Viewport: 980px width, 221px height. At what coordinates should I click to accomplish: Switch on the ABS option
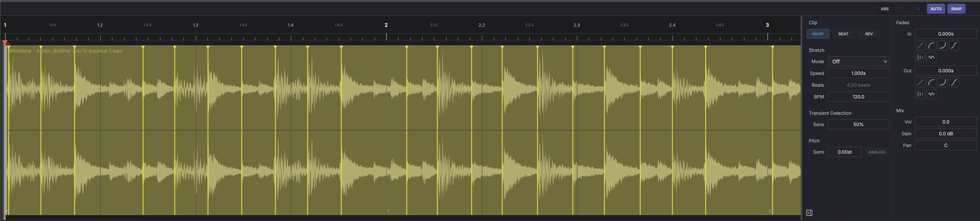coord(885,9)
